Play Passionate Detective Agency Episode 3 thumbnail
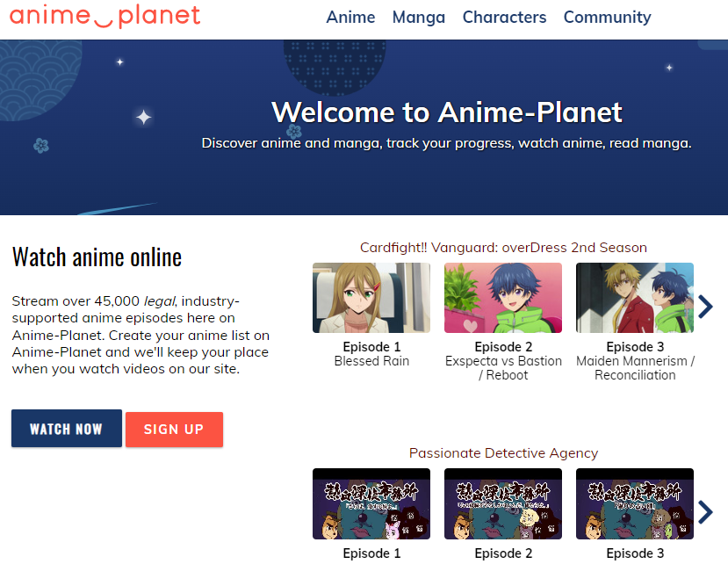728x564 pixels. pyautogui.click(x=635, y=503)
